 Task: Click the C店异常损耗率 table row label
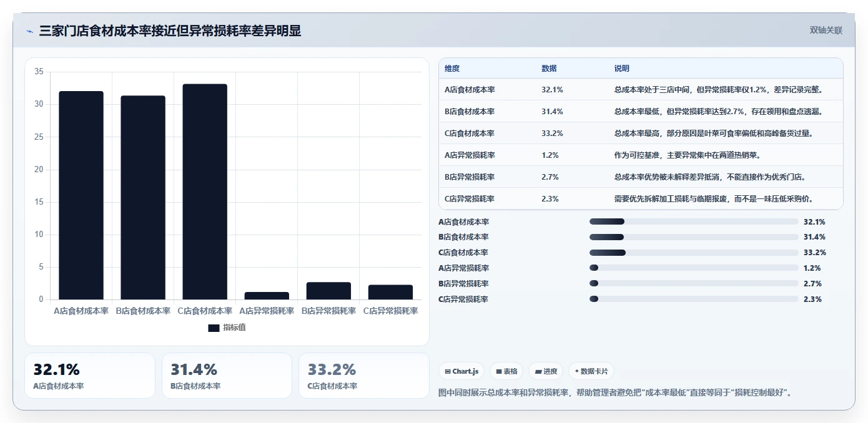pyautogui.click(x=470, y=199)
